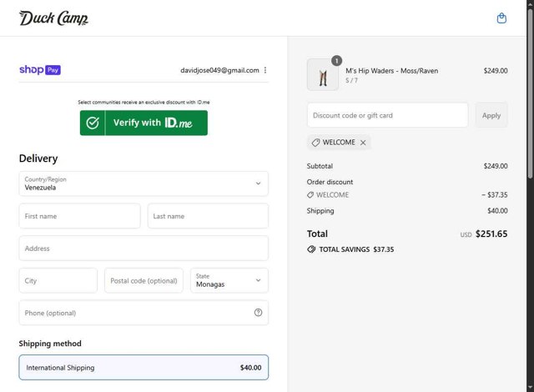The image size is (534, 392).
Task: Click the item quantity badge showing 1
Action: (x=336, y=61)
